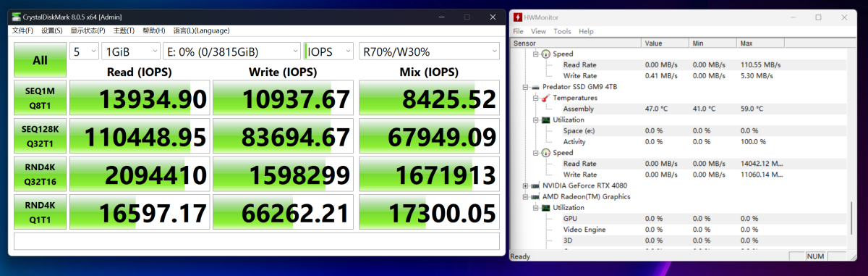Click SEQ1M read result 13934.90
The width and height of the screenshot is (868, 276).
click(x=139, y=98)
